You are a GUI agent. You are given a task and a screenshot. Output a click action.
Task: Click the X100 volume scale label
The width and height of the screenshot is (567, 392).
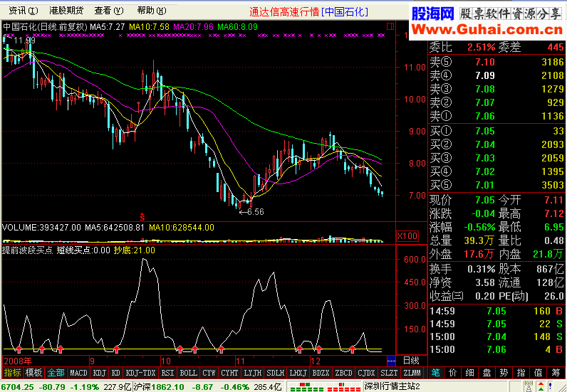coord(407,236)
